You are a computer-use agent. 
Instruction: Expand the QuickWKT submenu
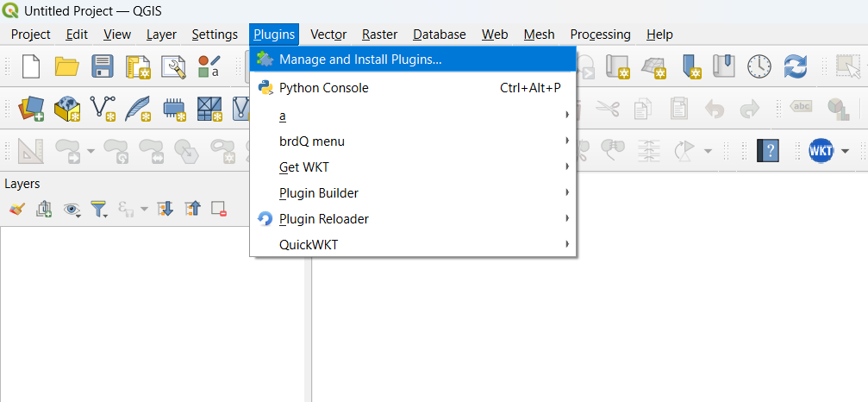413,244
